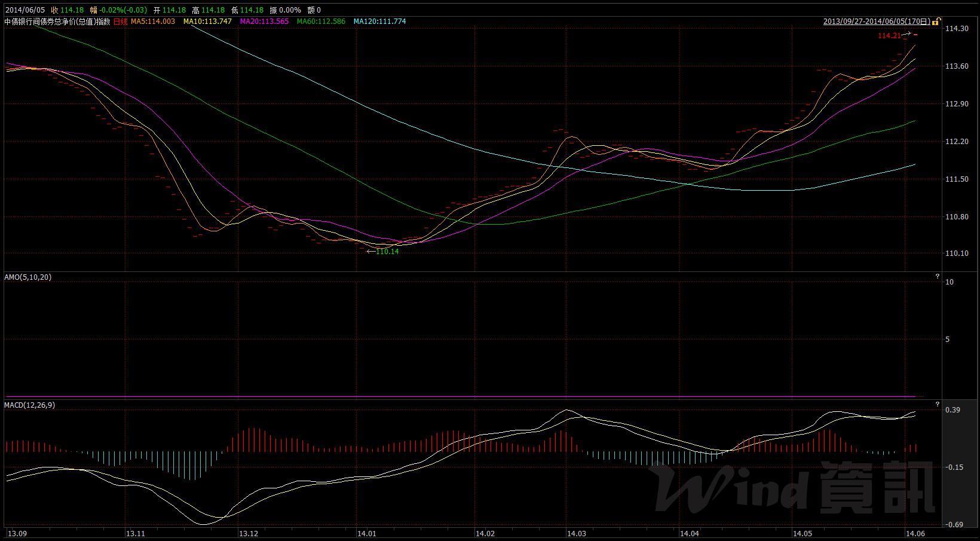
Task: Click the 110.14 low price marker
Action: coord(387,252)
